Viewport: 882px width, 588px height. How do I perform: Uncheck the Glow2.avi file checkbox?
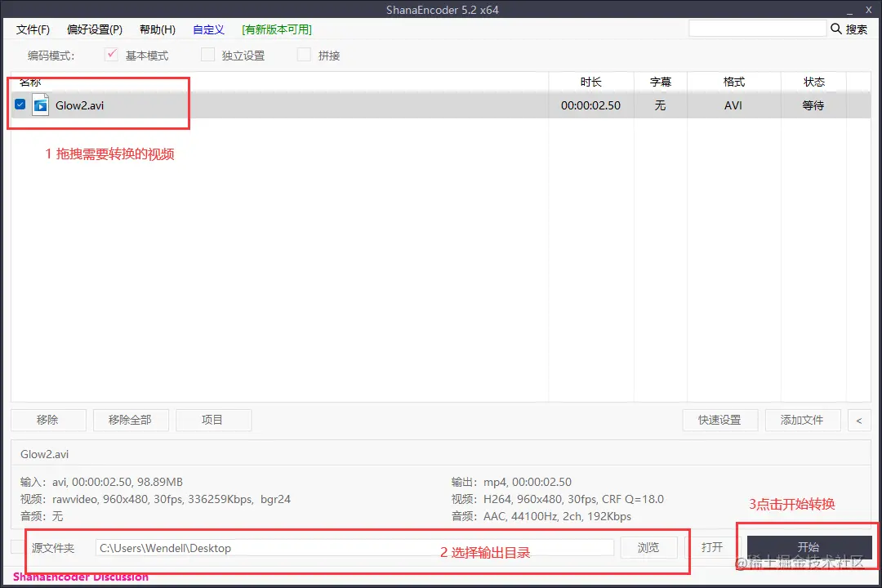pyautogui.click(x=20, y=104)
